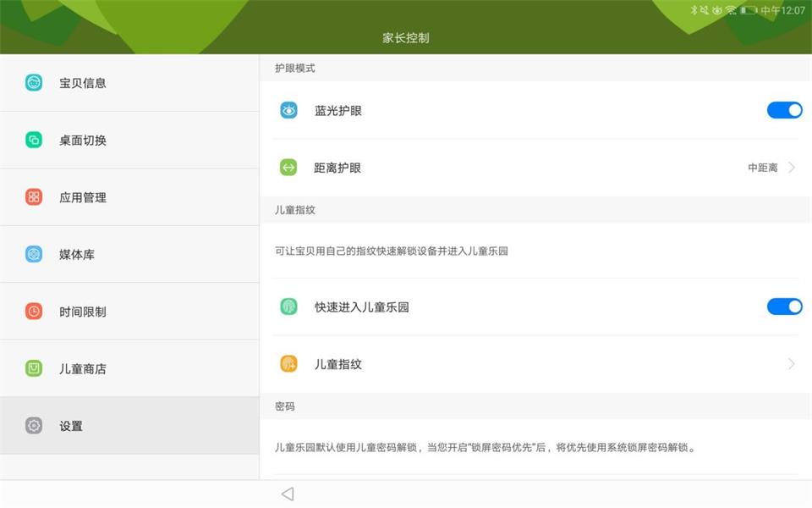Image resolution: width=812 pixels, height=508 pixels.
Task: Click the 中午12:07 clock
Action: pos(782,10)
